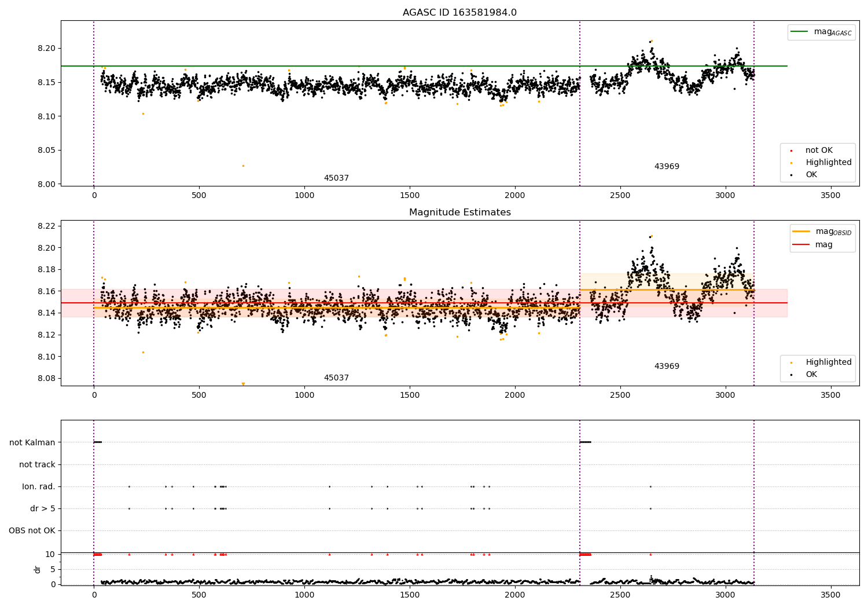Click the rotated 'dr' y-axis label
Screen dimensions: 868x608
(38, 569)
